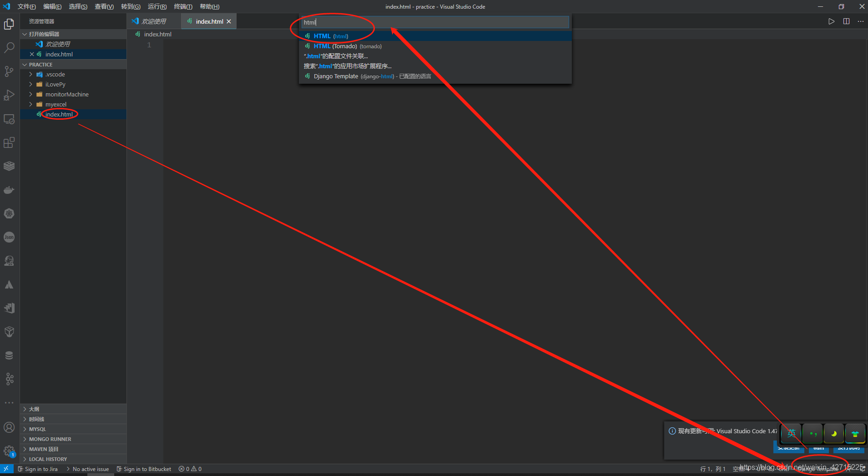
Task: Toggle the IME punctuation mode button
Action: (x=813, y=433)
